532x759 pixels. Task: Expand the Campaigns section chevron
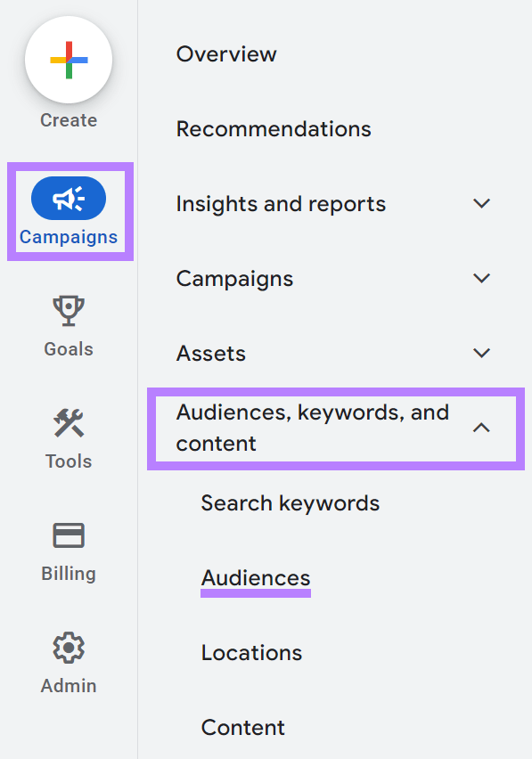pos(481,278)
